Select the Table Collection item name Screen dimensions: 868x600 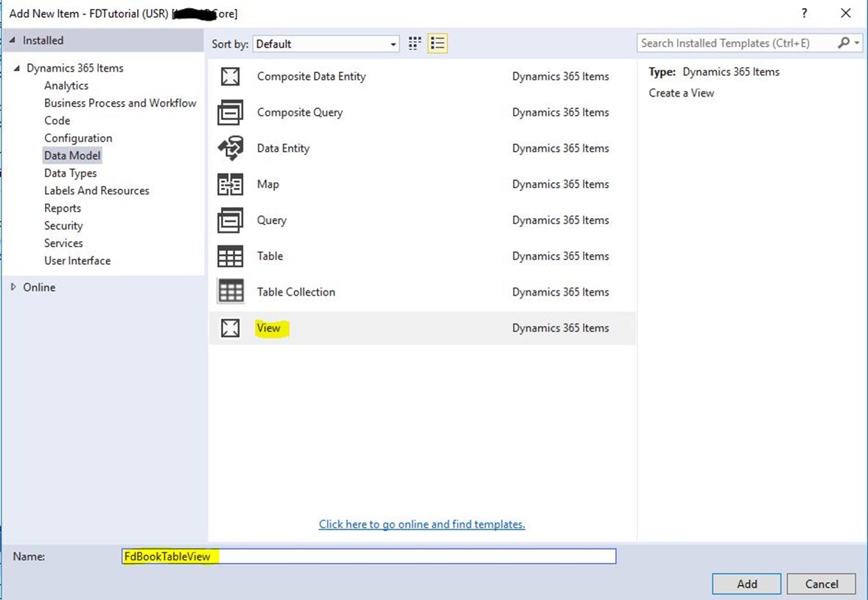296,292
